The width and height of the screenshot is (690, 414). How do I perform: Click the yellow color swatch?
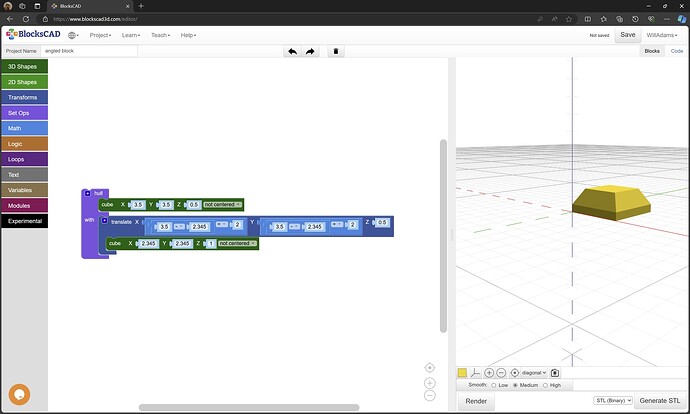(462, 373)
